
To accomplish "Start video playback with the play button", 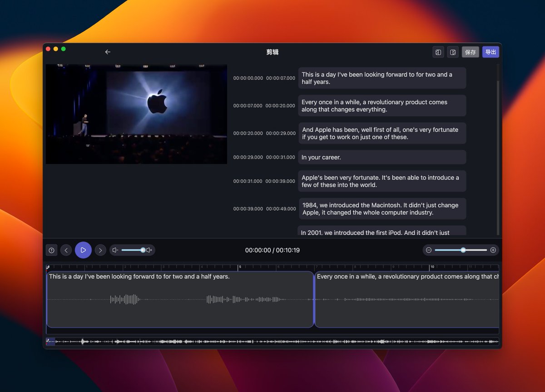I will coord(83,250).
